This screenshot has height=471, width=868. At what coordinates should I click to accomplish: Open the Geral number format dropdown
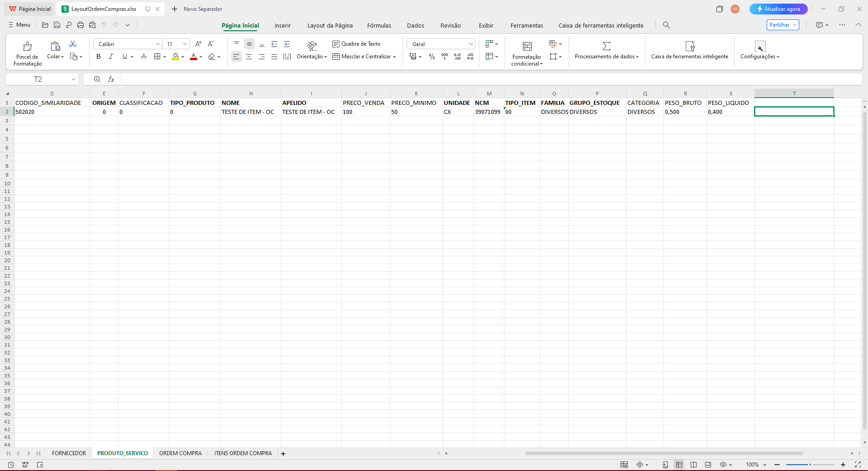coord(471,44)
